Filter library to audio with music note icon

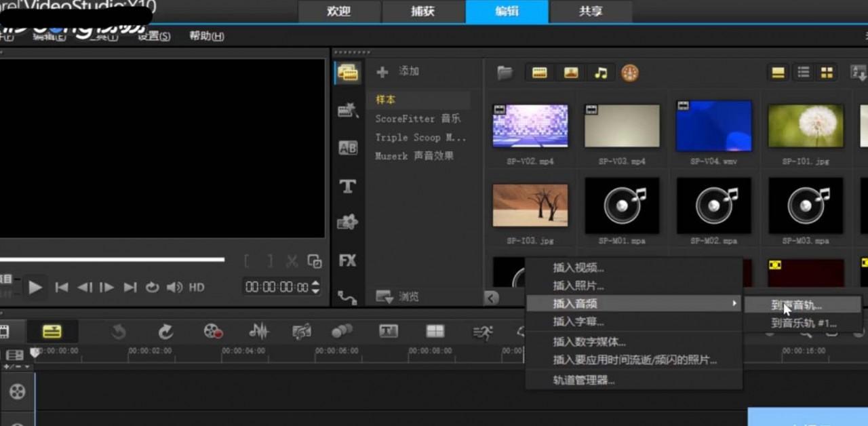[x=601, y=72]
